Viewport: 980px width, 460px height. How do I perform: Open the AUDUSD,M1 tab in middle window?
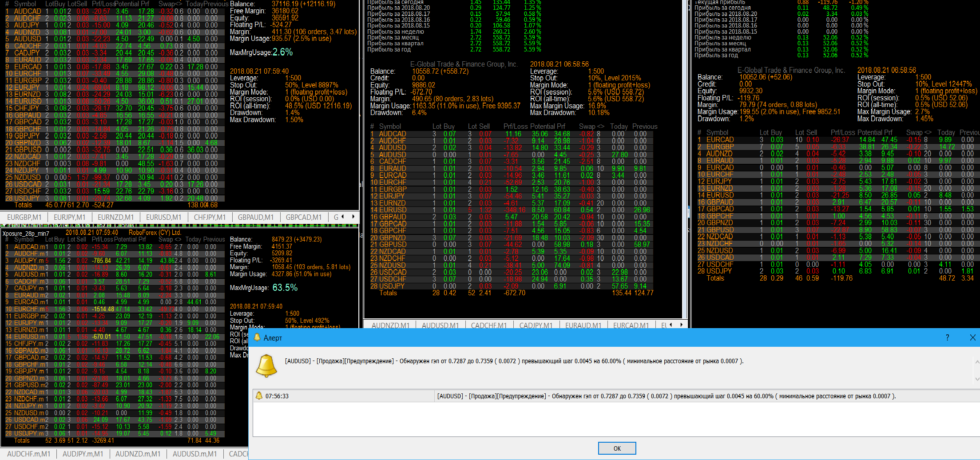pos(440,325)
